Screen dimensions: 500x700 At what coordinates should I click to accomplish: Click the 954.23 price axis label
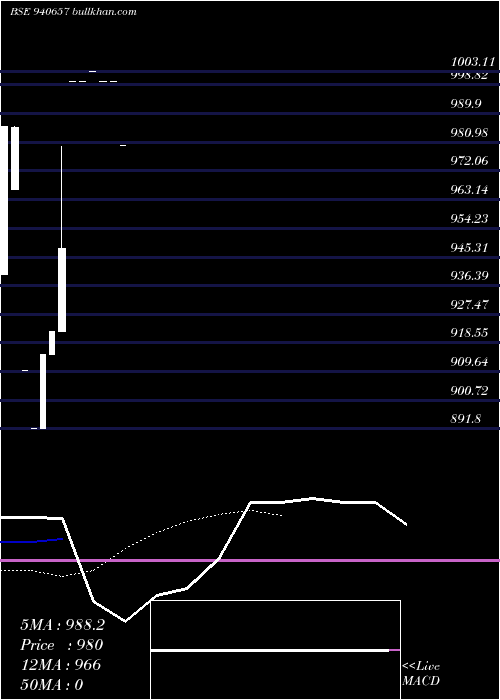pyautogui.click(x=469, y=219)
